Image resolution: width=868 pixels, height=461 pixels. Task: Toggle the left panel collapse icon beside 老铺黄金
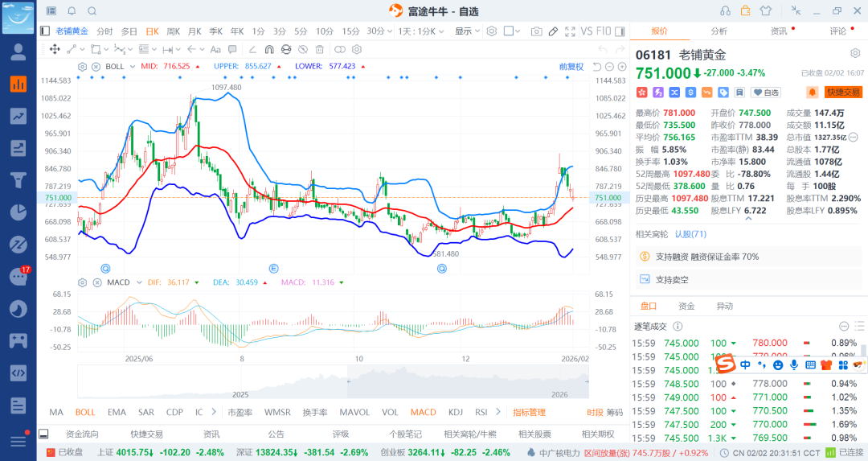click(46, 31)
